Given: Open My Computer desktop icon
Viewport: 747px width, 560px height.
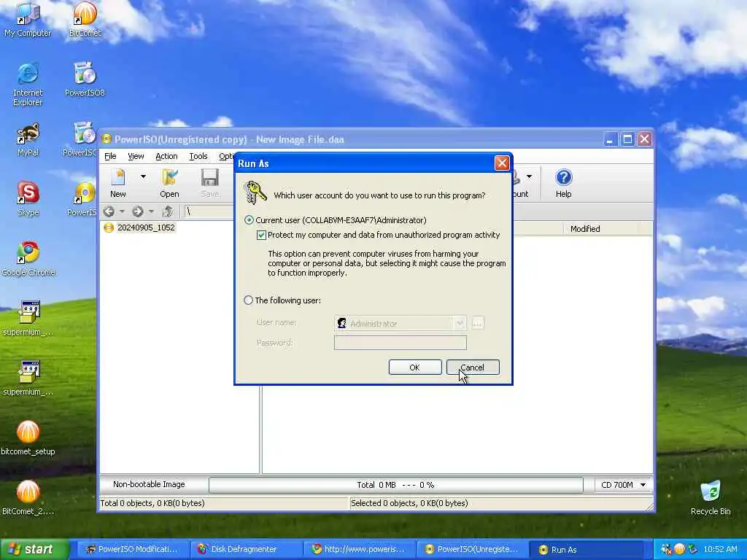Looking at the screenshot, I should tap(28, 19).
